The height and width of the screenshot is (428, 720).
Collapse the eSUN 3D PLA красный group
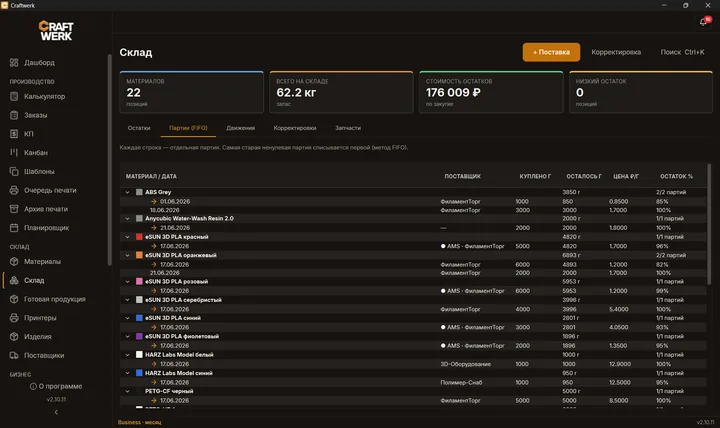(128, 237)
